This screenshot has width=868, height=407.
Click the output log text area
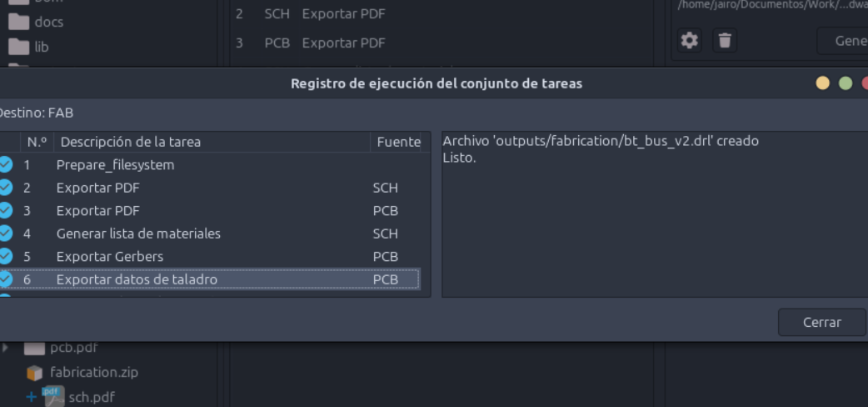click(655, 214)
